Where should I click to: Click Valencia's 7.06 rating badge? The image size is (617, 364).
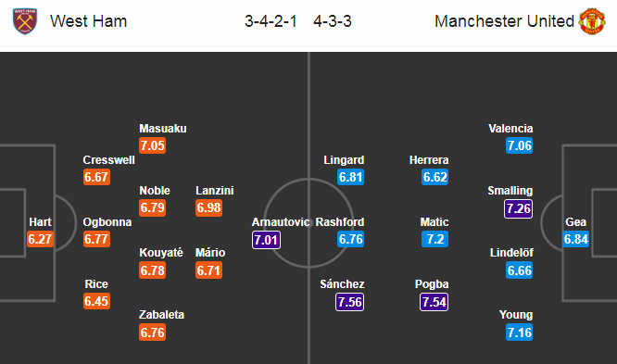520,145
